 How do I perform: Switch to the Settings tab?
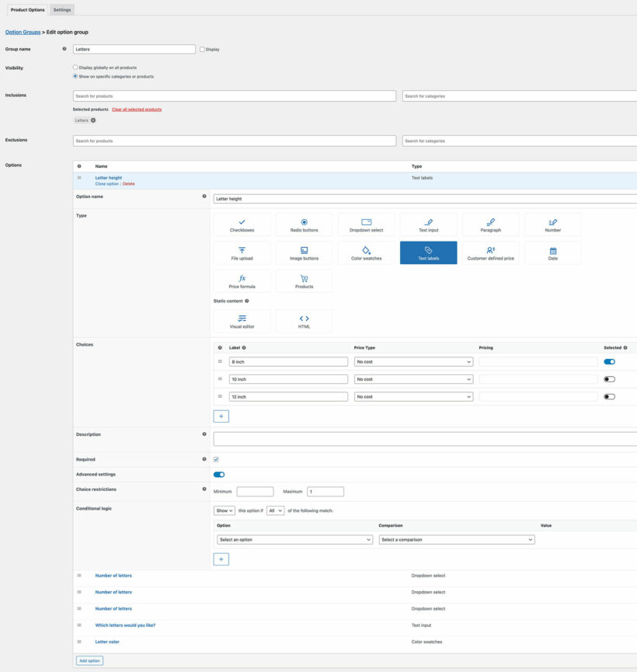click(62, 9)
